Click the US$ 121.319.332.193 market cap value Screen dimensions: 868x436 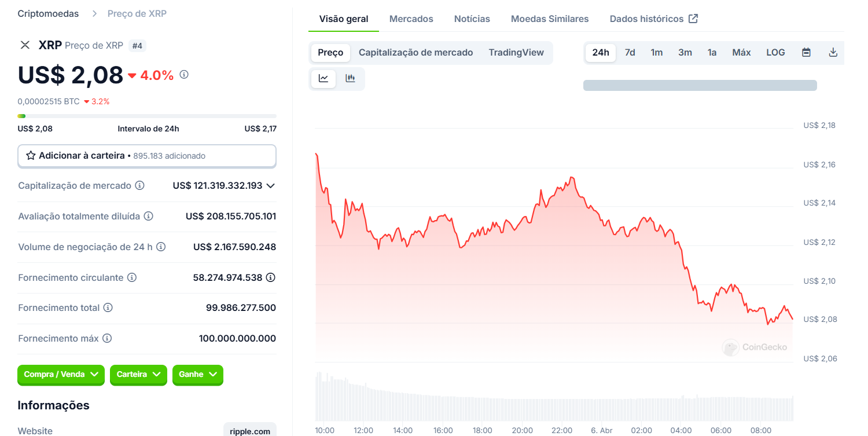[x=218, y=186]
